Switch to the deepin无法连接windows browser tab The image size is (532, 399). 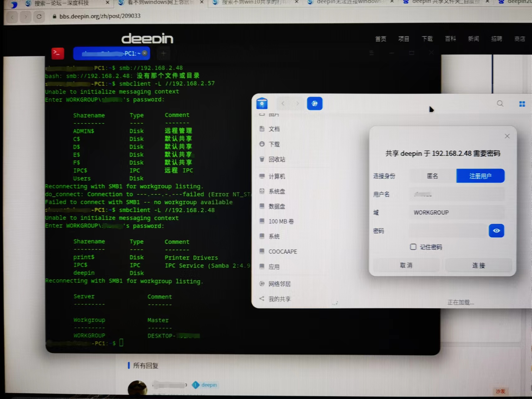click(348, 2)
